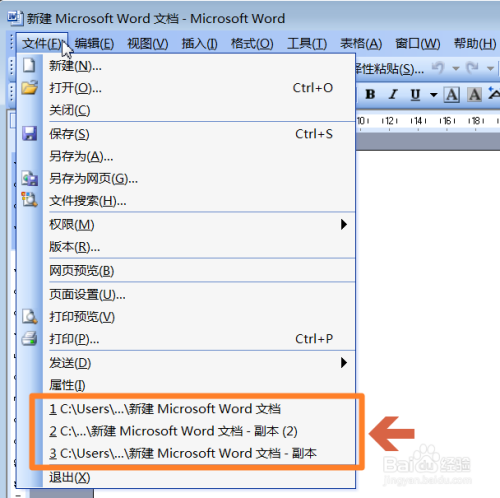Click the Open folder icon in File menu
Screen dimensions: 500x498
pos(29,88)
